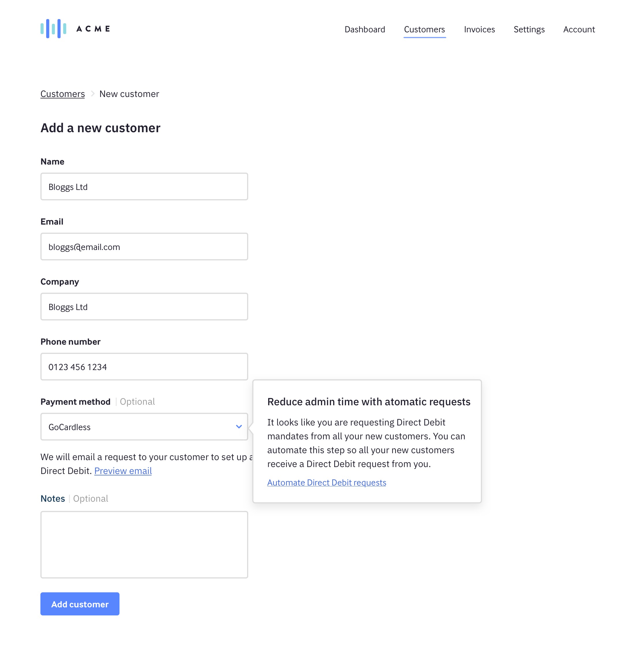The width and height of the screenshot is (635, 672).
Task: Click the Add customer button
Action: 80,604
